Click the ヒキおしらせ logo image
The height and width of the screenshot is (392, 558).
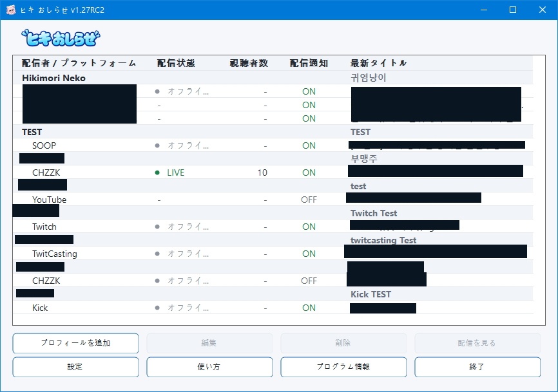coord(61,38)
